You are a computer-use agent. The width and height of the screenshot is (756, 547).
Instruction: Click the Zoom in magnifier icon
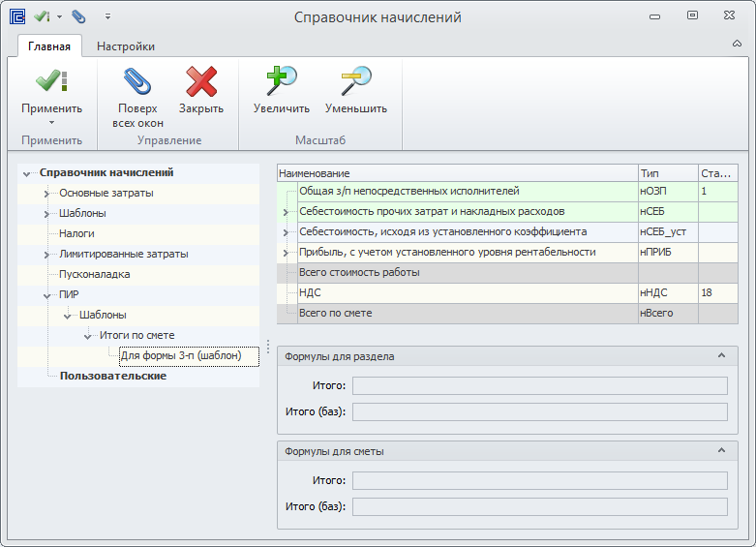click(x=281, y=81)
